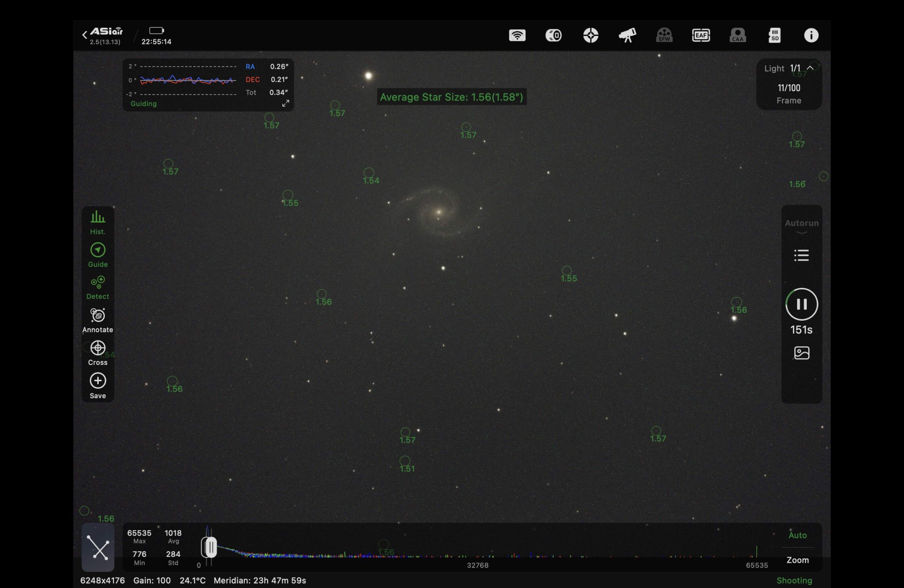Open the EAF focuser icon
904x588 pixels.
click(x=701, y=35)
